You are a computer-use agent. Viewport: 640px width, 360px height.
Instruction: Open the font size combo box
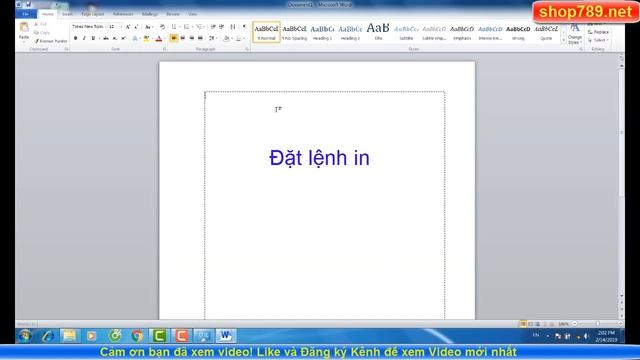click(115, 27)
